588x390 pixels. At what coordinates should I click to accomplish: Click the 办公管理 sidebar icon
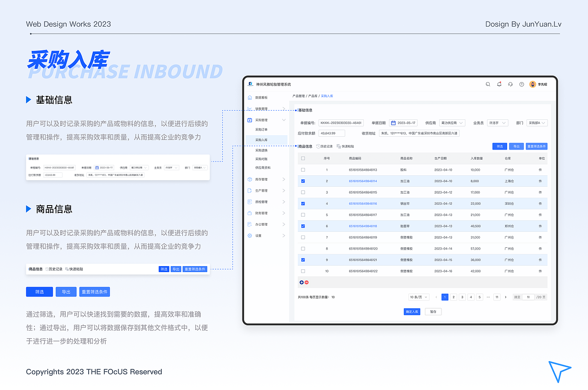click(250, 224)
